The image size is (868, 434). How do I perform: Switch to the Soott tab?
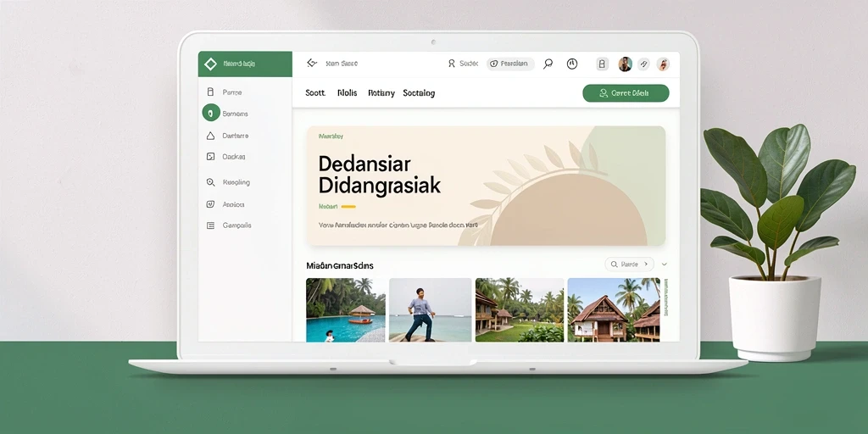315,93
